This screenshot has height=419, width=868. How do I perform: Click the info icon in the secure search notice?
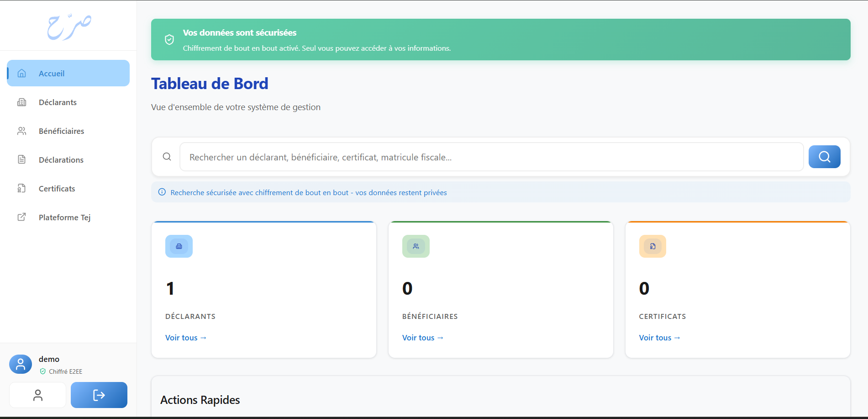point(162,192)
